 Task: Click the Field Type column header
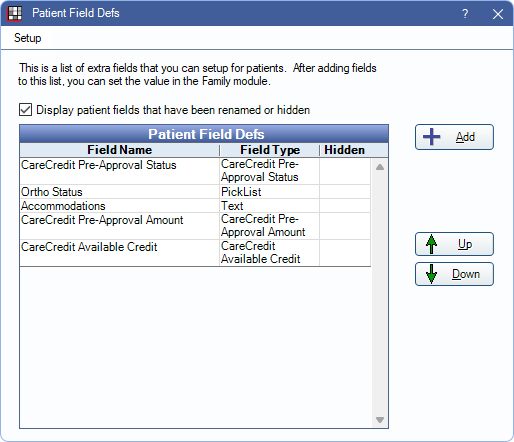tap(270, 150)
